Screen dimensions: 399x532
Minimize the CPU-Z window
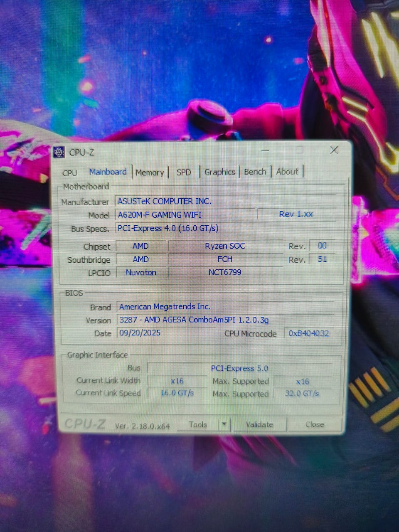(x=266, y=150)
